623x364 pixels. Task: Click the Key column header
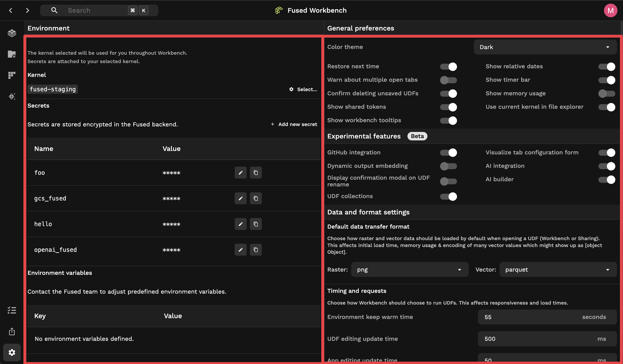click(x=40, y=316)
